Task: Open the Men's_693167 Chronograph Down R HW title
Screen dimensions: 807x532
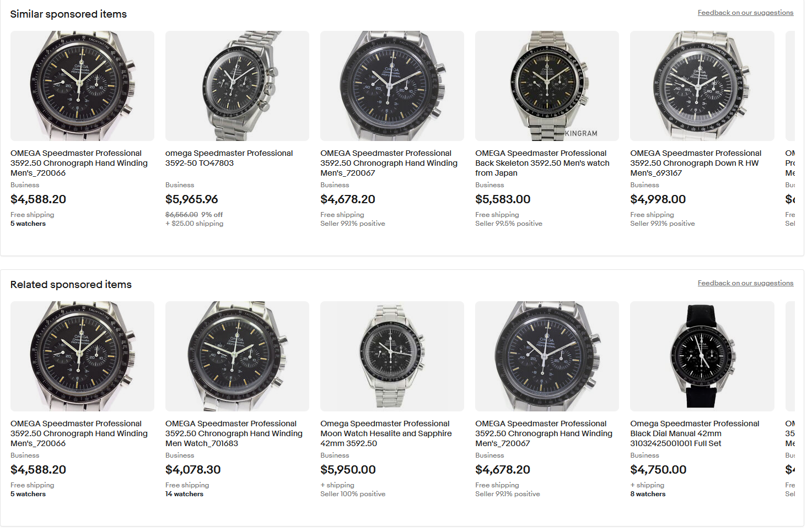Action: click(696, 163)
